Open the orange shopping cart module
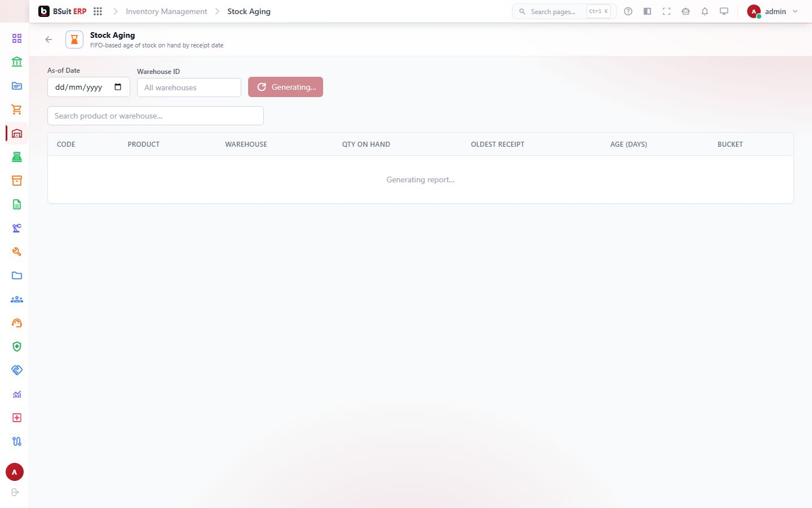The height and width of the screenshot is (508, 812). pos(17,110)
